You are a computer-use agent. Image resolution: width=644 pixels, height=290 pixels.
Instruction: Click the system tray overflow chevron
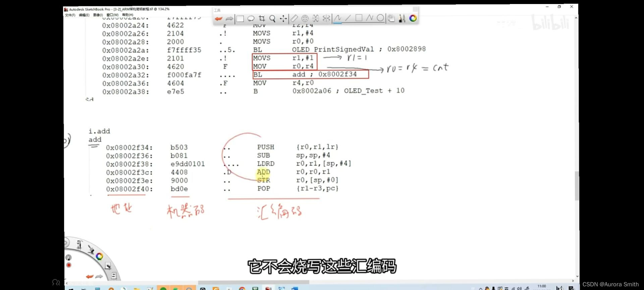pos(481,288)
